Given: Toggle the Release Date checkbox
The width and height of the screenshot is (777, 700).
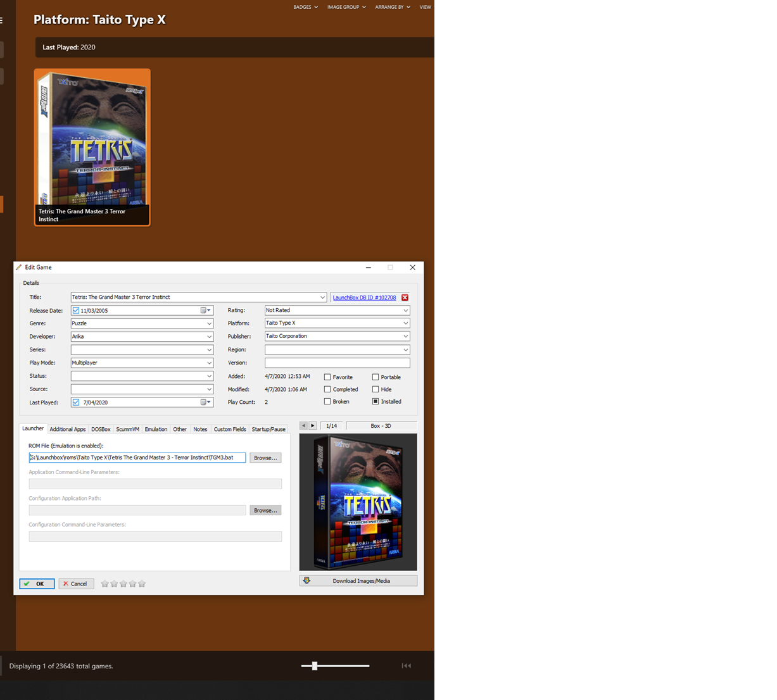Looking at the screenshot, I should [x=76, y=311].
